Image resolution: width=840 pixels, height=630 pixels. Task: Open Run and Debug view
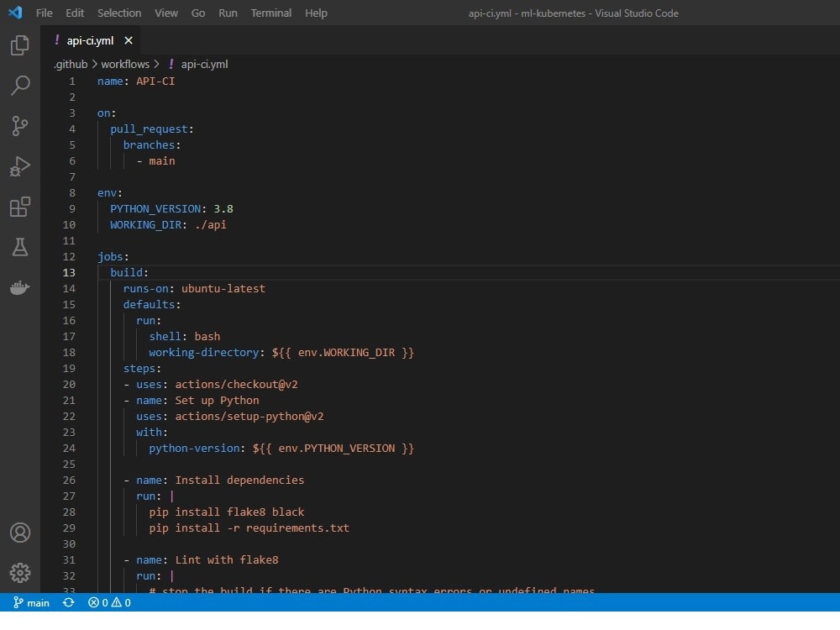[20, 166]
